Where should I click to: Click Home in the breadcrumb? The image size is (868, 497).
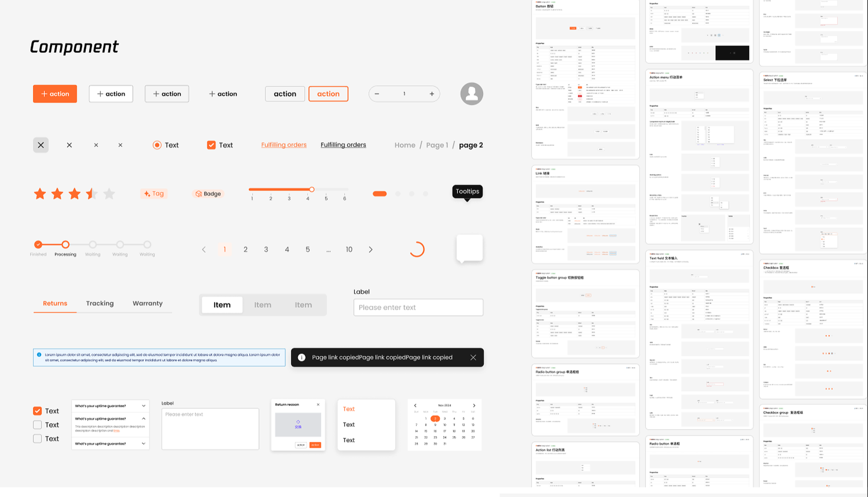point(405,145)
